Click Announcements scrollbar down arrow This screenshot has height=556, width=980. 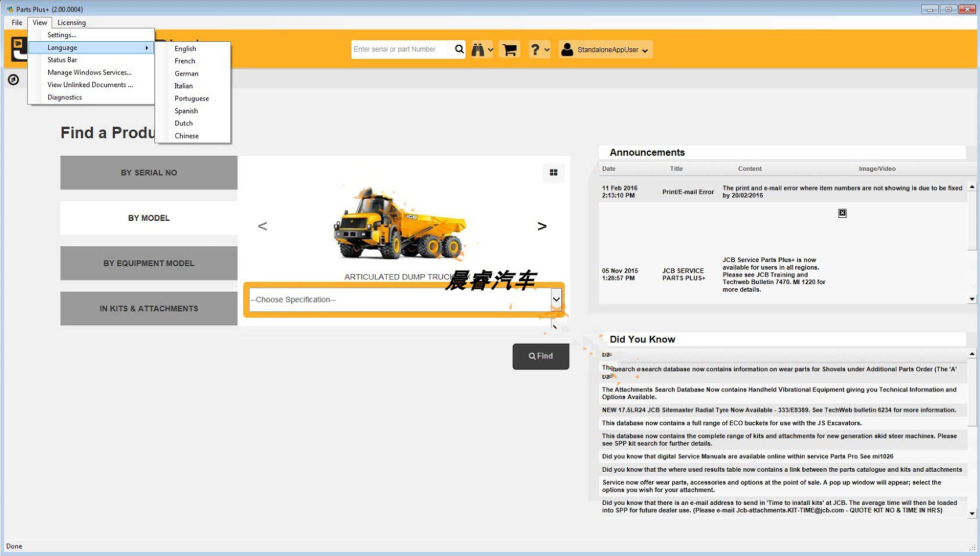point(972,299)
